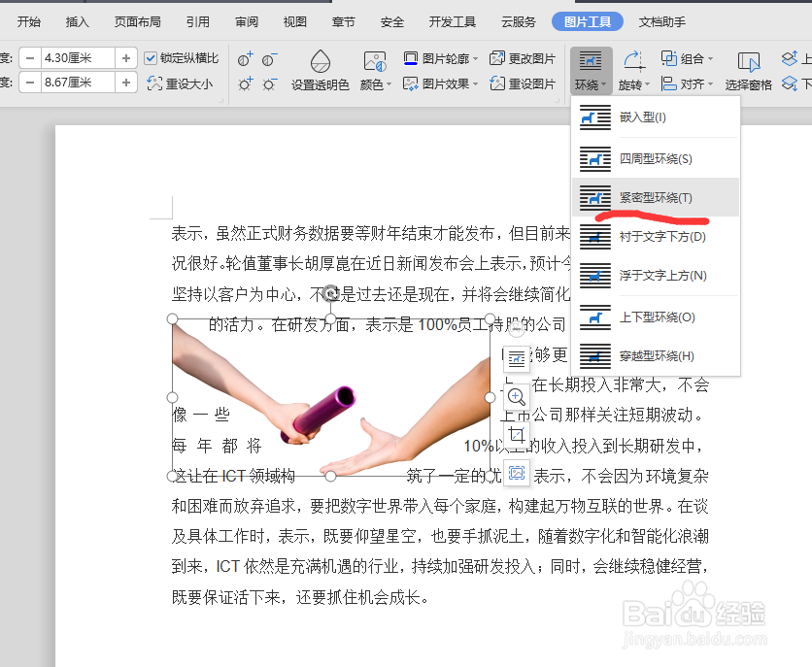The image size is (812, 667).
Task: Collapse the 环绕 wrap dropdown
Action: coord(591,70)
